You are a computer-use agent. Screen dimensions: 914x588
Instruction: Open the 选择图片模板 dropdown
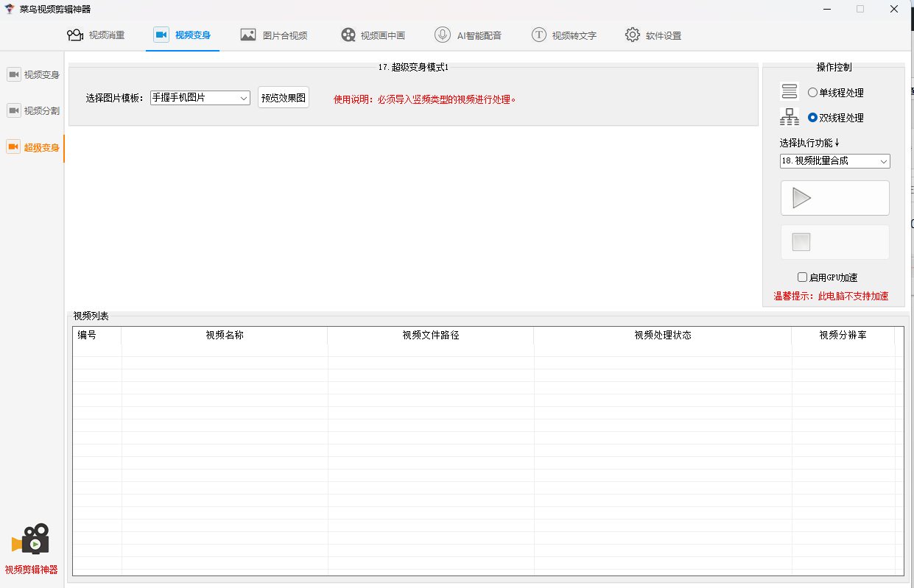pyautogui.click(x=200, y=98)
